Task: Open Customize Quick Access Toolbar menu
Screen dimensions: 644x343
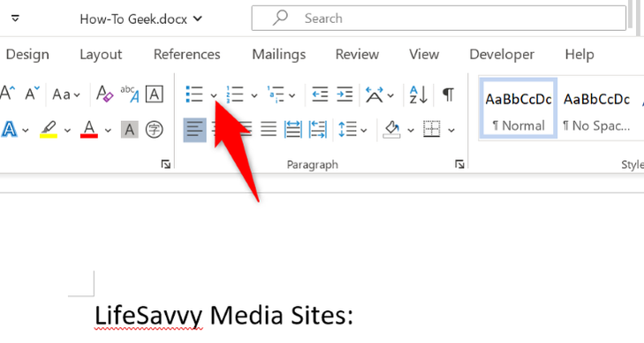Action: click(15, 19)
